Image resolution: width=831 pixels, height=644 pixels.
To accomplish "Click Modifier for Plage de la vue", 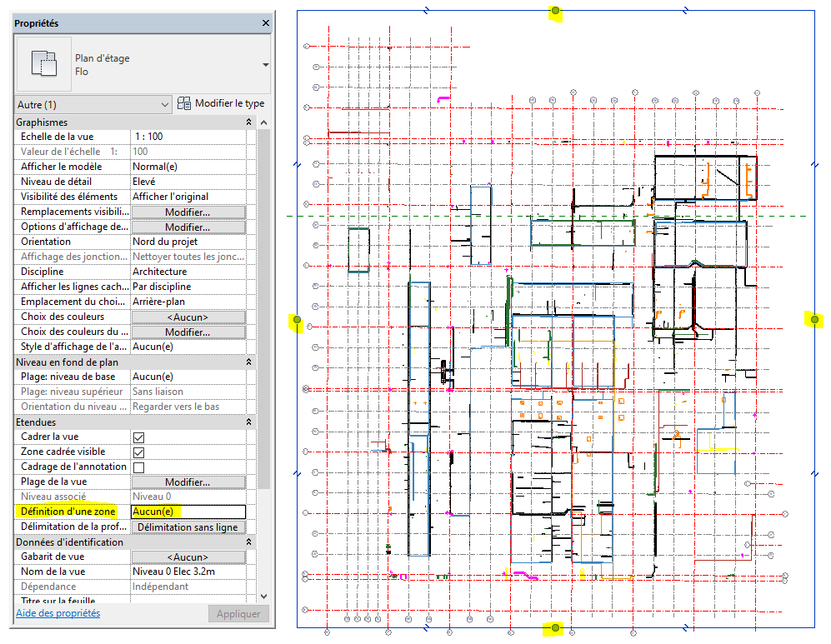I will pyautogui.click(x=188, y=482).
